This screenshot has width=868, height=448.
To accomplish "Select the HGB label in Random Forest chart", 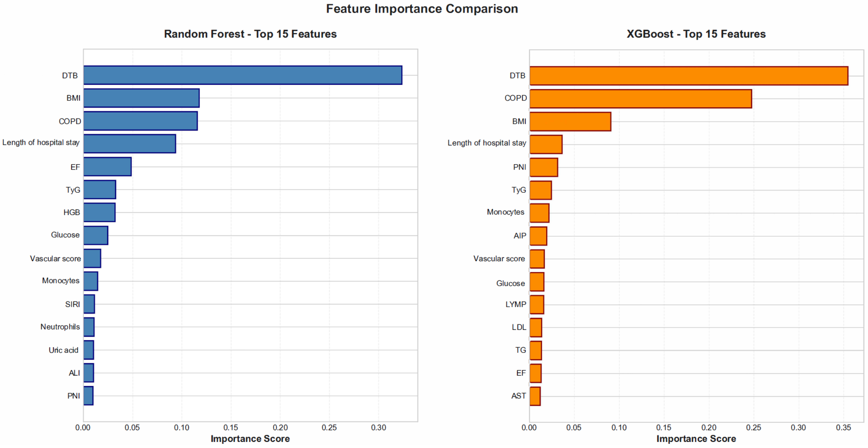I will click(x=72, y=213).
